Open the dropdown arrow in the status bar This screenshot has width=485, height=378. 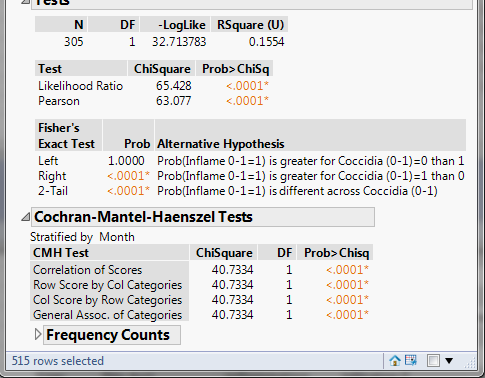tap(449, 361)
